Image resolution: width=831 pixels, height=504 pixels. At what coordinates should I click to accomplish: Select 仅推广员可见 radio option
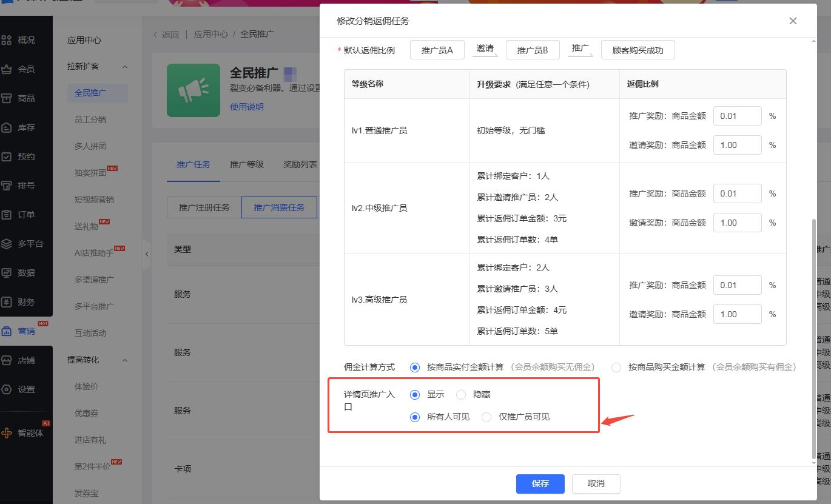point(486,417)
